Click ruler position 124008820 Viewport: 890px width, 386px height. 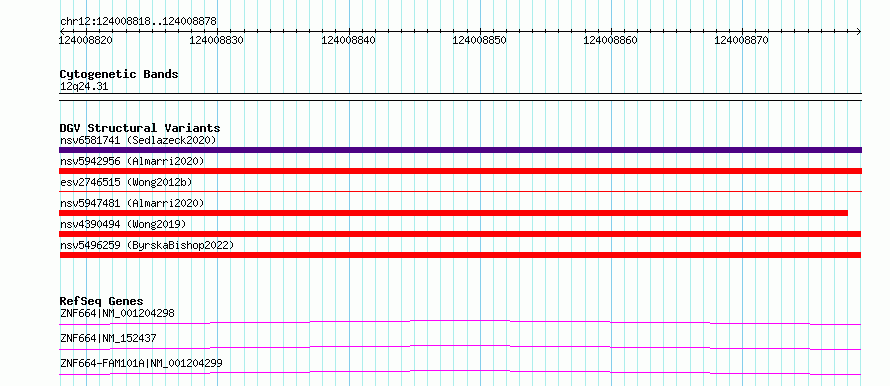[86, 41]
